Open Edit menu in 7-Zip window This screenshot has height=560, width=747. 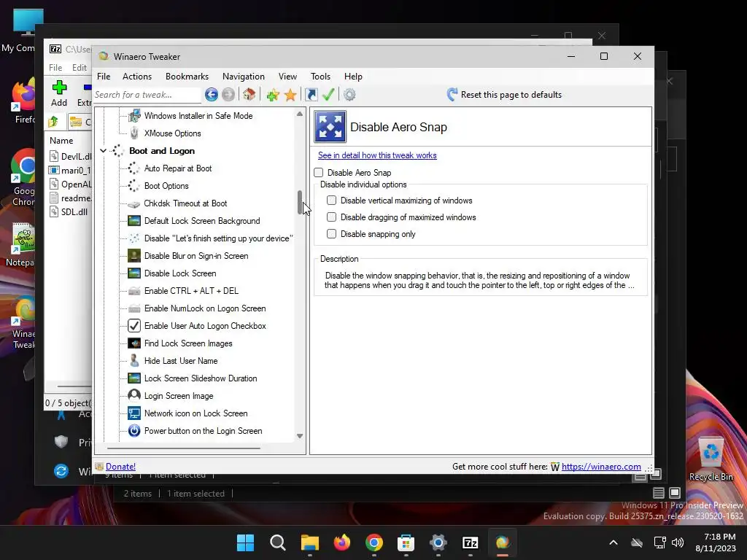click(79, 68)
